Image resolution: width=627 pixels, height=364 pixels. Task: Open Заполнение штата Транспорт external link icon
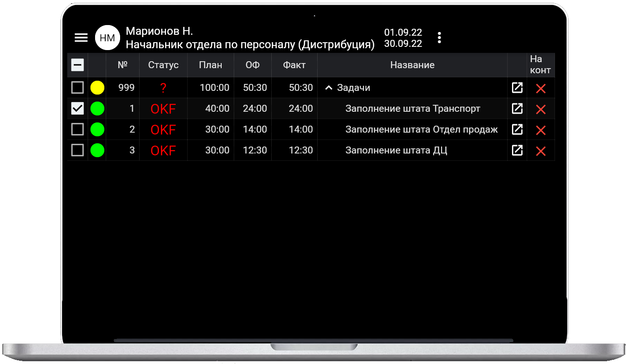pyautogui.click(x=517, y=109)
